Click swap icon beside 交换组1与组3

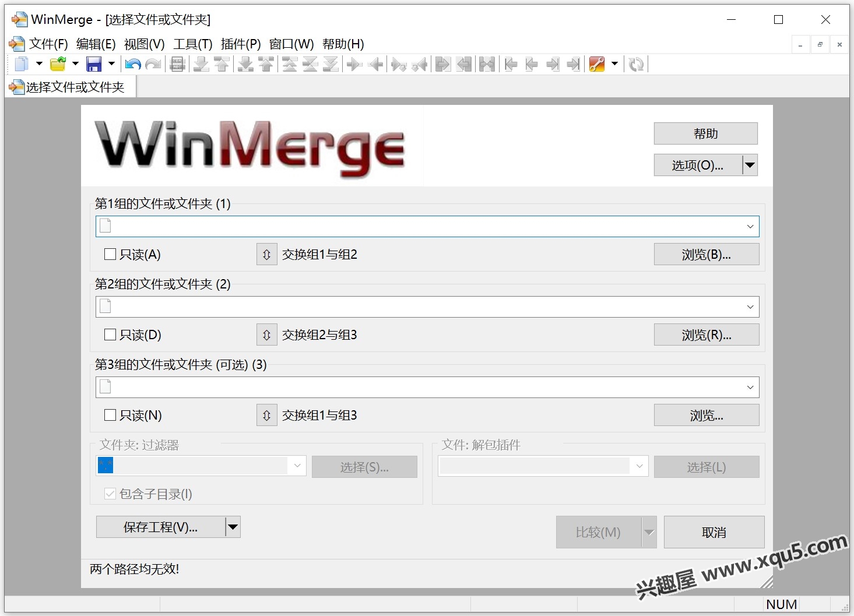(266, 415)
